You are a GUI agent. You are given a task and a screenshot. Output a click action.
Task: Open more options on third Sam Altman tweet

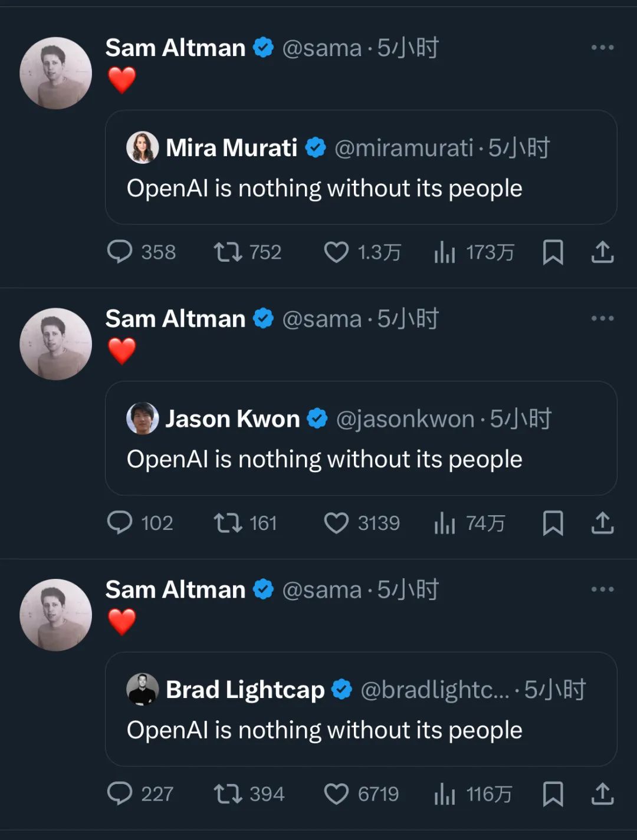point(602,589)
